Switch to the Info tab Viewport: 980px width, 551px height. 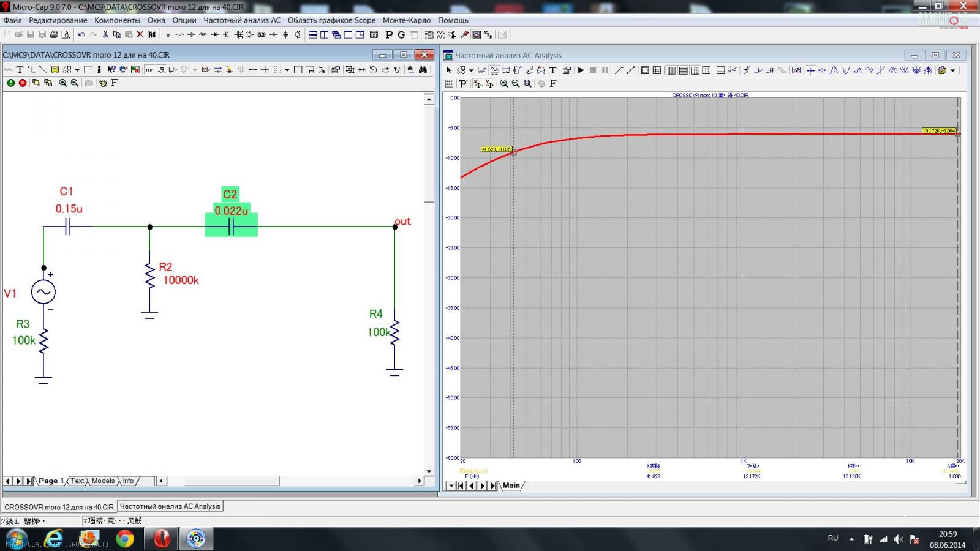tap(128, 481)
